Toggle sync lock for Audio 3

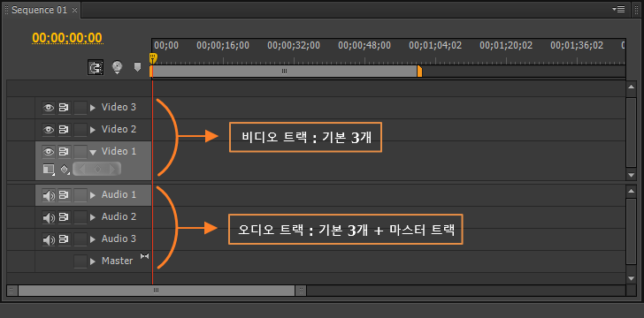pyautogui.click(x=64, y=239)
